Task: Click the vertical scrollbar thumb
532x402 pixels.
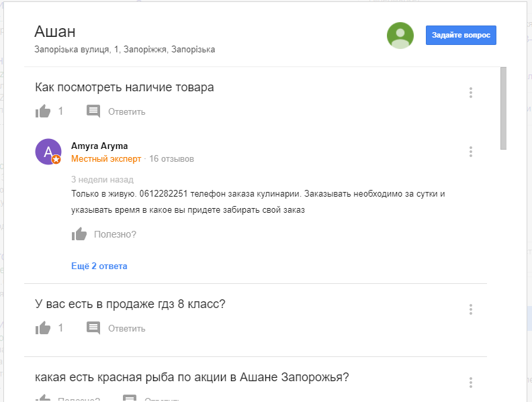Action: pyautogui.click(x=504, y=108)
